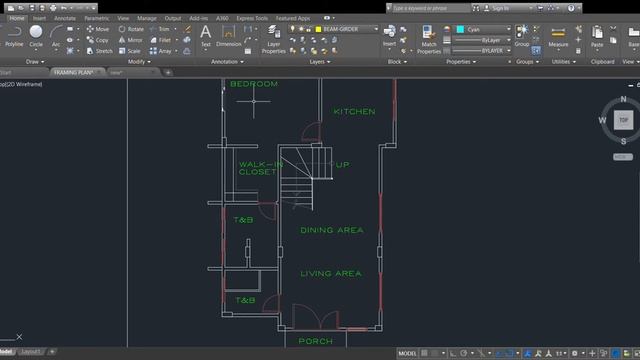Expand the Properties panel

(461, 62)
